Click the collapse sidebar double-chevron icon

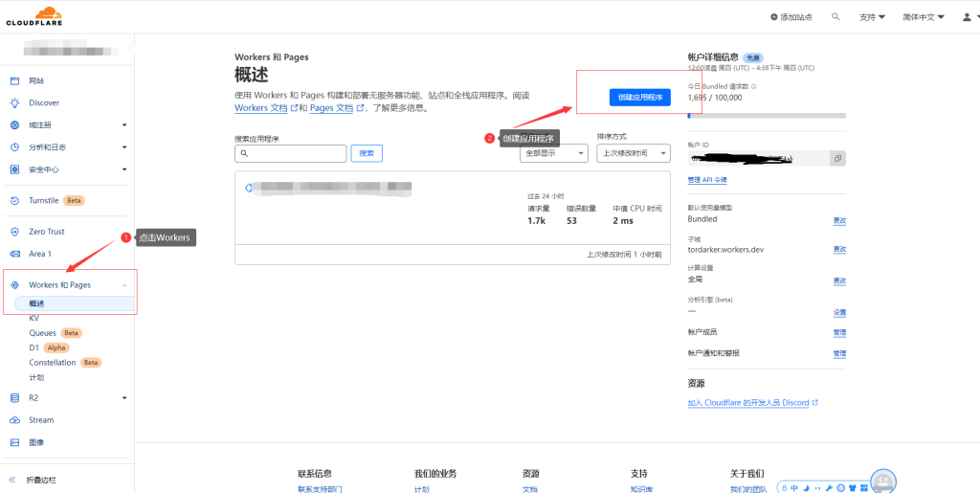12,480
